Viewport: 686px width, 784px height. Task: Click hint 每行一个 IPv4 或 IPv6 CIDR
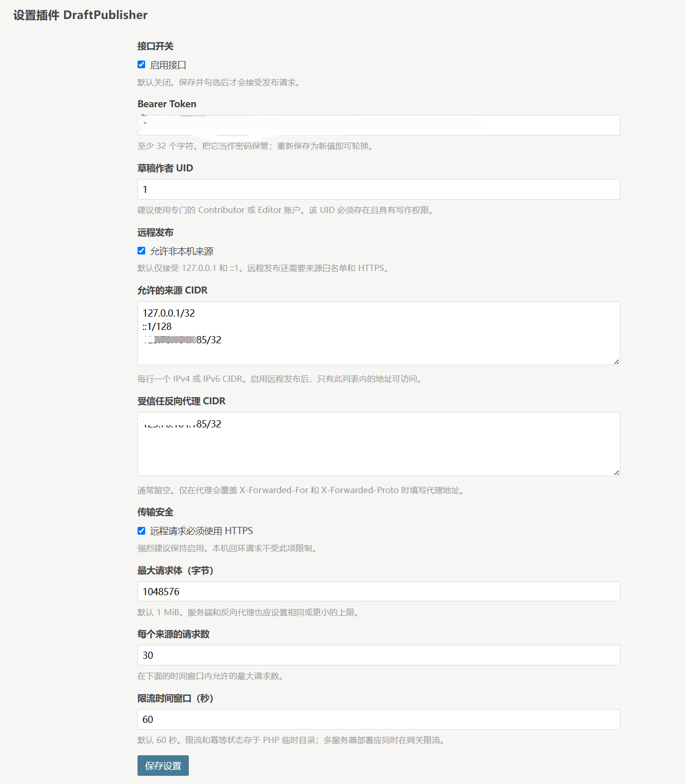click(281, 379)
